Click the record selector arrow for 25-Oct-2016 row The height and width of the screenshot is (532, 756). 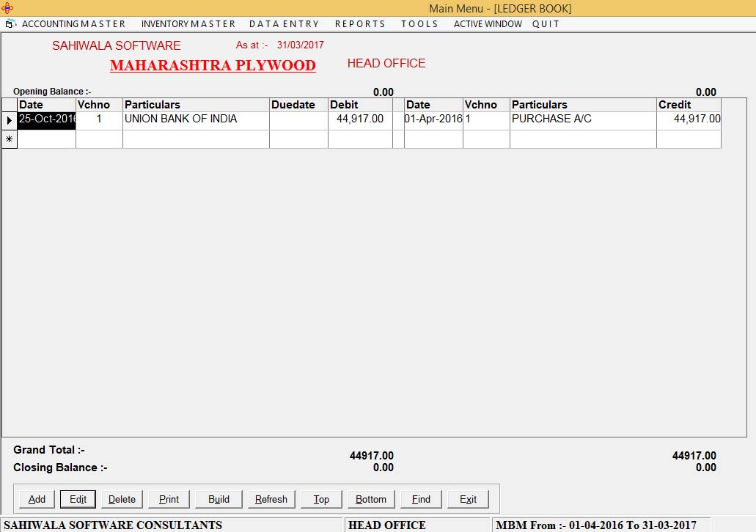point(9,119)
